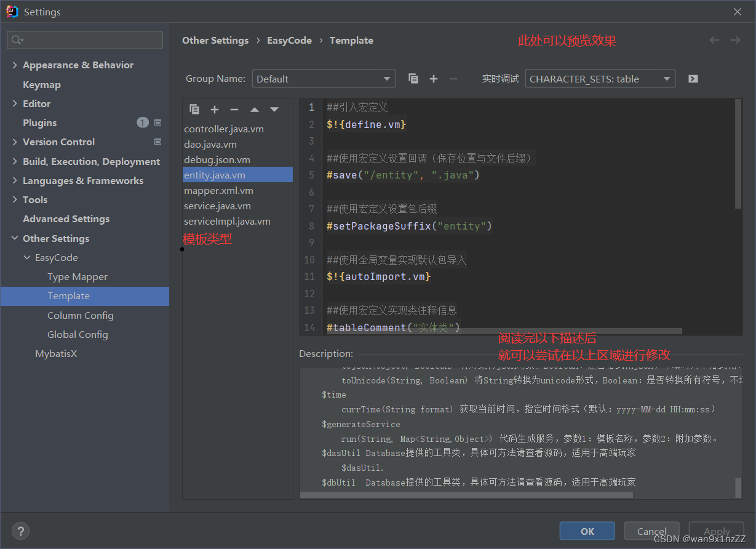Remove the selected template
This screenshot has height=549, width=756.
tap(234, 109)
